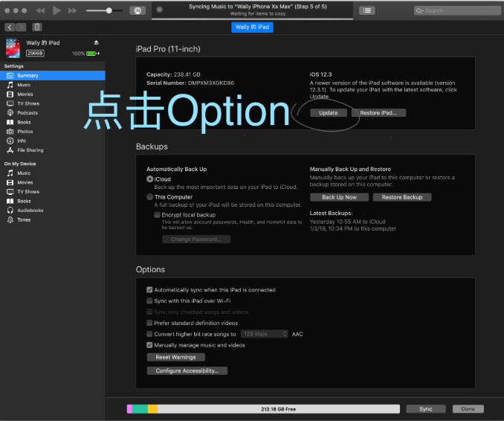Enable Convert higher bit rate songs

[x=149, y=334]
